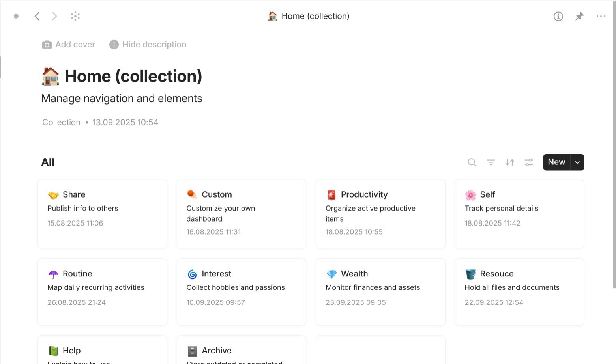Hide the page description
The image size is (616, 364).
154,44
